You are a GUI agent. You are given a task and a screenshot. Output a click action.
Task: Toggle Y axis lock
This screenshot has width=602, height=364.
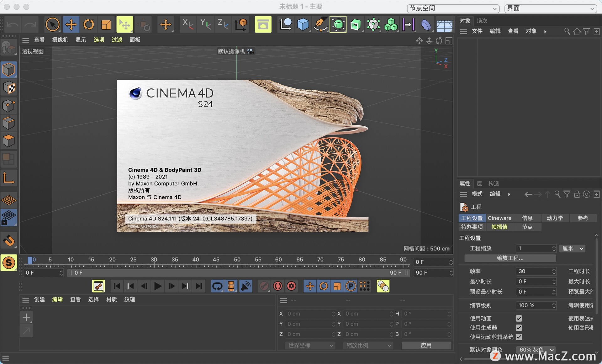point(205,24)
